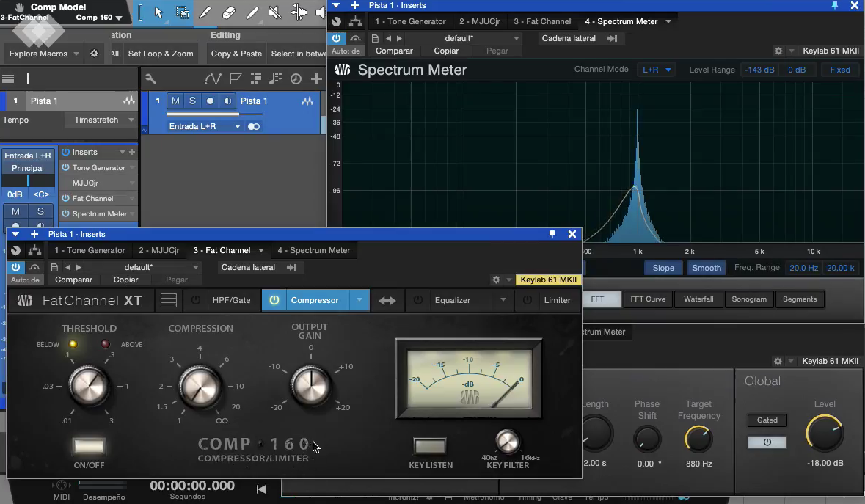Switch to the 2 - MJUCjr tab in the Fat Channel window
Viewport: 865px width, 504px height.
(159, 250)
